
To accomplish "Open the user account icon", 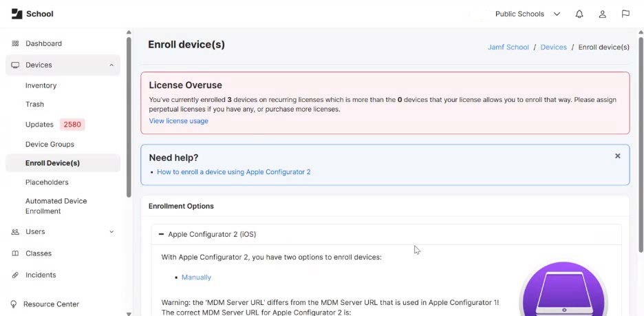I will click(603, 14).
